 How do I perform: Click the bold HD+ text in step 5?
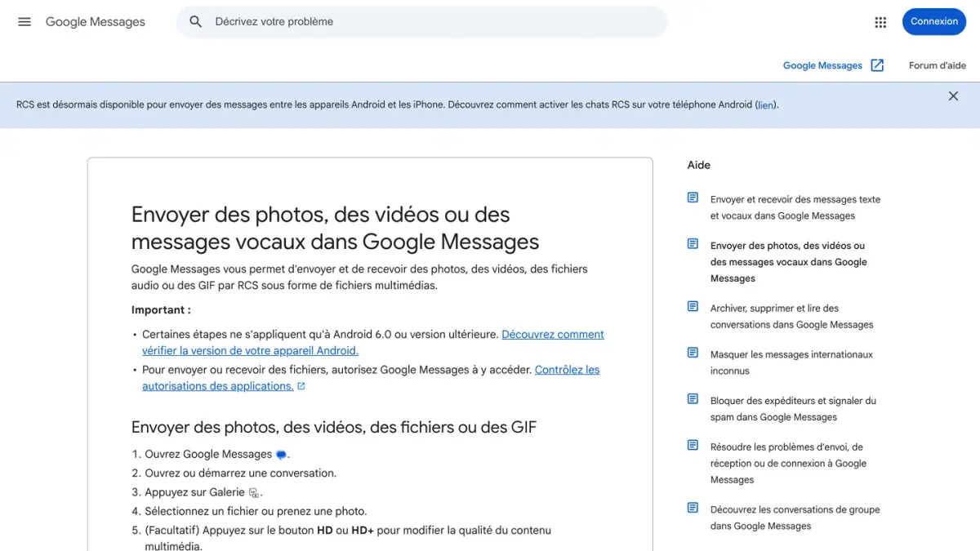coord(363,531)
